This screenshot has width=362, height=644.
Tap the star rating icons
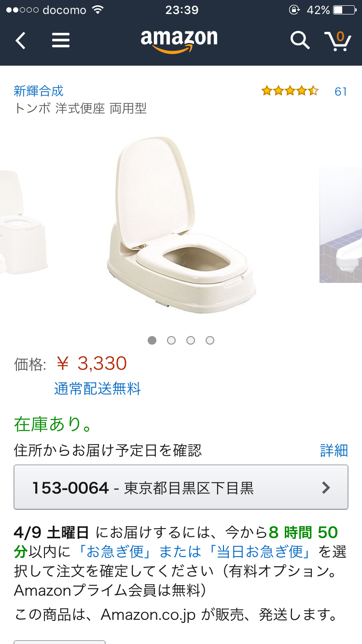pos(290,91)
